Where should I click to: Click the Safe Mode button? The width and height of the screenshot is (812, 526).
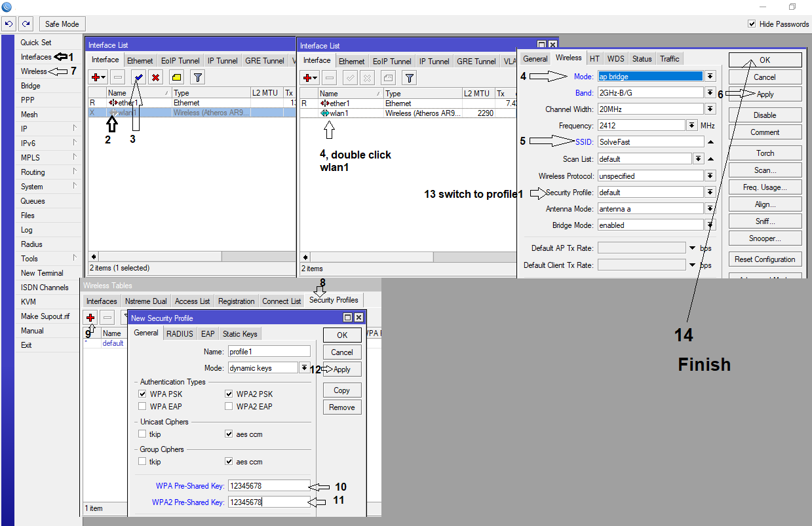pos(62,24)
